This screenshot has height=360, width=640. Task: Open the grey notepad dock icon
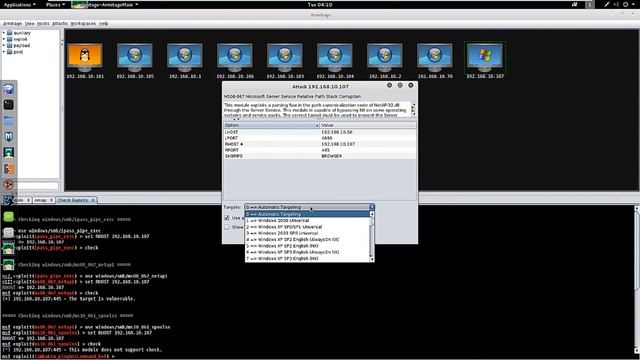[9, 233]
